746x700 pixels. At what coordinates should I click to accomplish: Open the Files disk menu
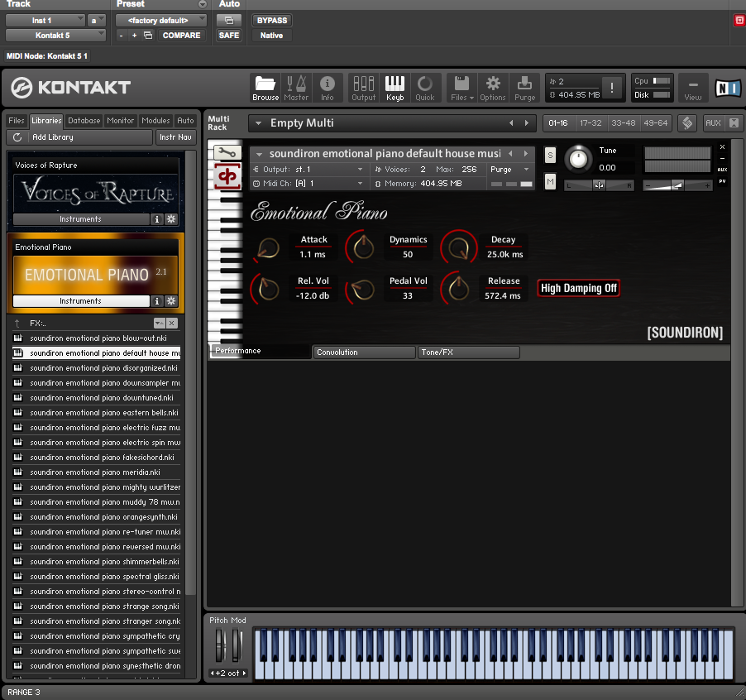pos(462,89)
